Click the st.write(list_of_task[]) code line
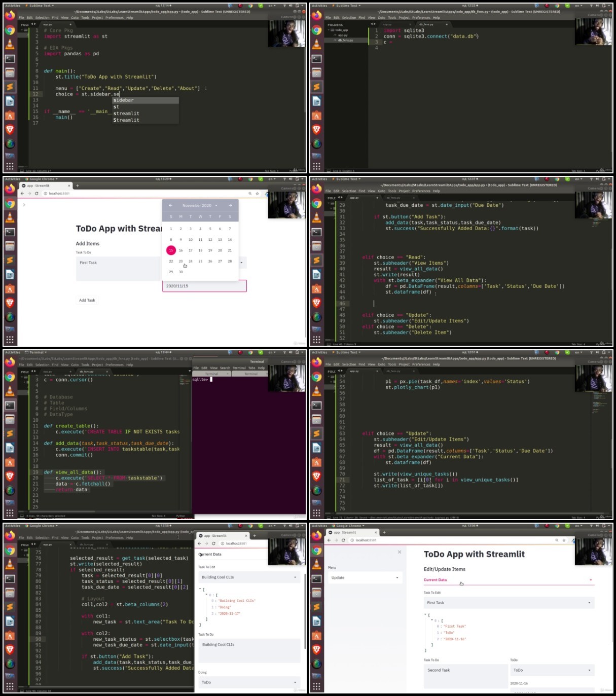This screenshot has height=696, width=616. tap(408, 486)
